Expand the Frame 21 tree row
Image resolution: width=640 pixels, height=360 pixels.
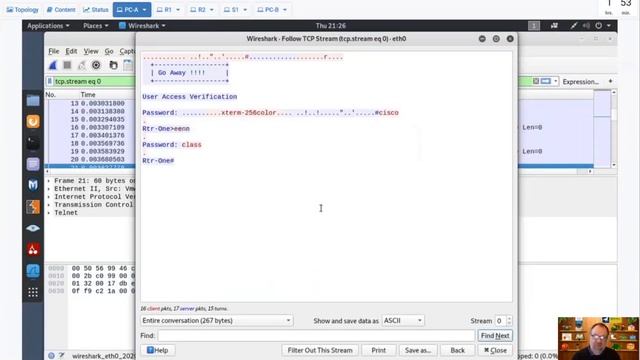49,181
